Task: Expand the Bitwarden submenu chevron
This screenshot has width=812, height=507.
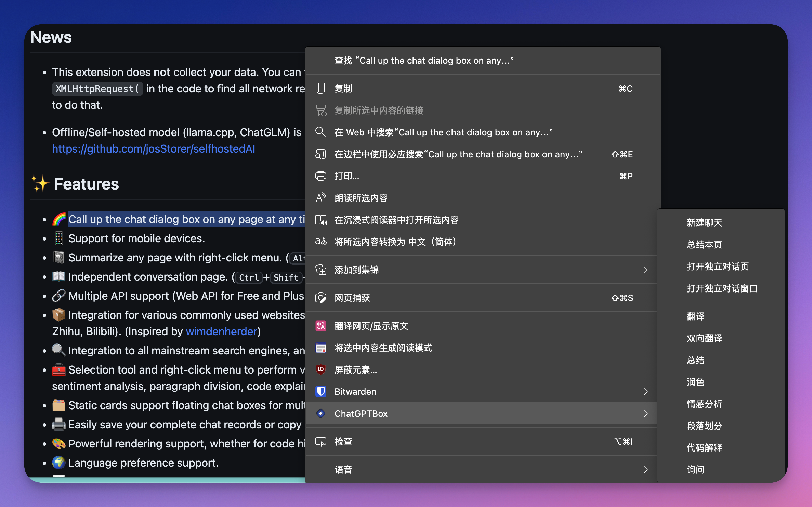Action: pyautogui.click(x=645, y=391)
